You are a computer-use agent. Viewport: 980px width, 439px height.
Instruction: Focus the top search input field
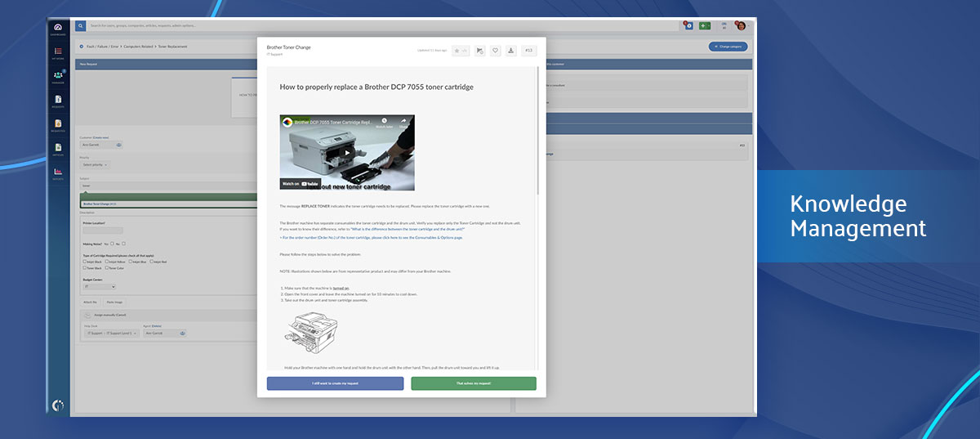coord(382,26)
